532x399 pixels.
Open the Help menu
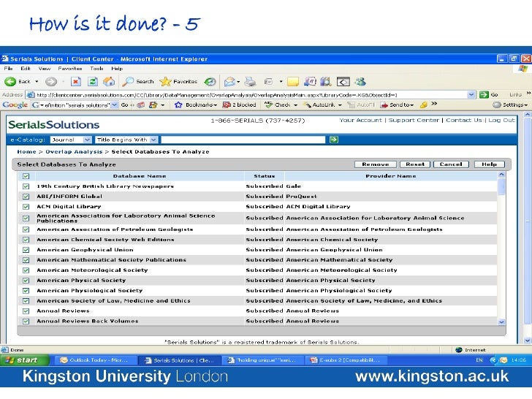[x=117, y=68]
